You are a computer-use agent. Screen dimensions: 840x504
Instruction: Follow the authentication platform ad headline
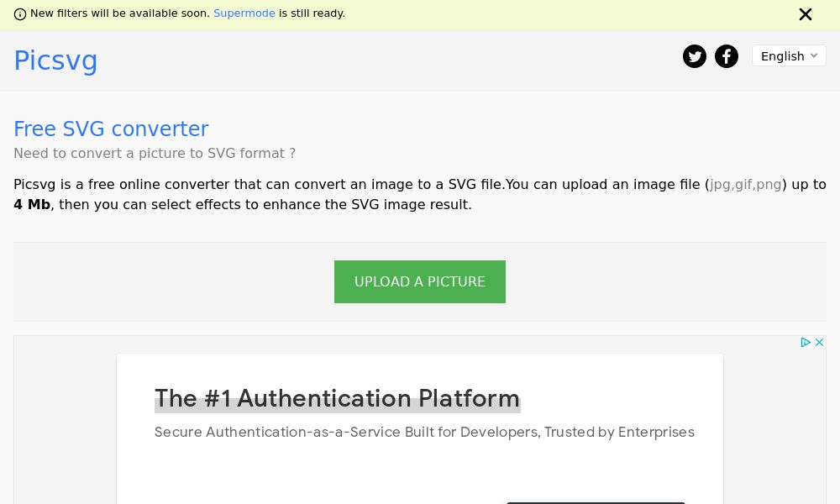337,398
